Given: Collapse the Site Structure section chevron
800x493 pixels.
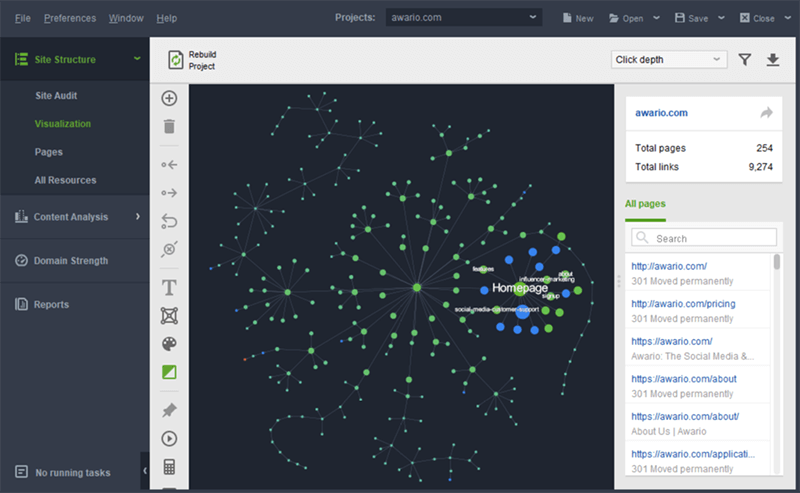Looking at the screenshot, I should (137, 59).
